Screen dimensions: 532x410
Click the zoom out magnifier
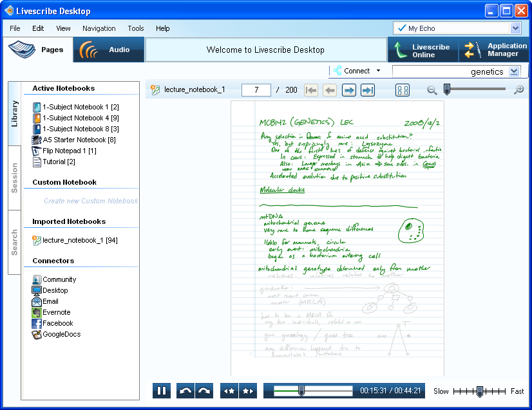pyautogui.click(x=432, y=90)
